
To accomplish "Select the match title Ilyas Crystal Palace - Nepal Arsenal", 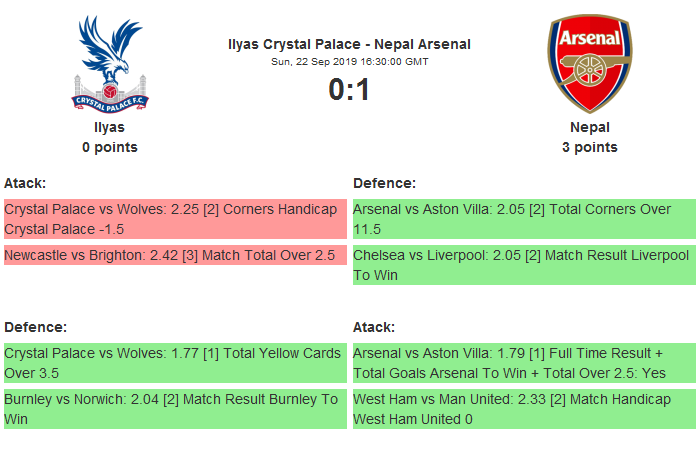I will (x=349, y=44).
